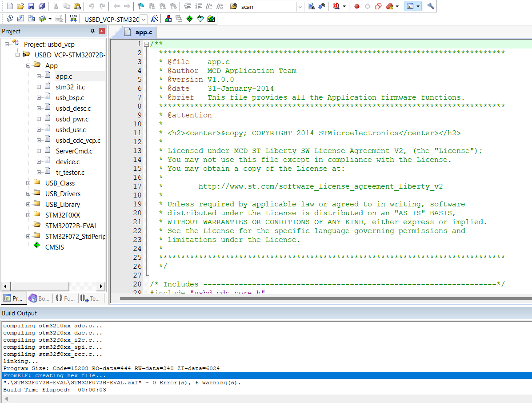The image size is (532, 403).
Task: Save the current file
Action: (31, 7)
